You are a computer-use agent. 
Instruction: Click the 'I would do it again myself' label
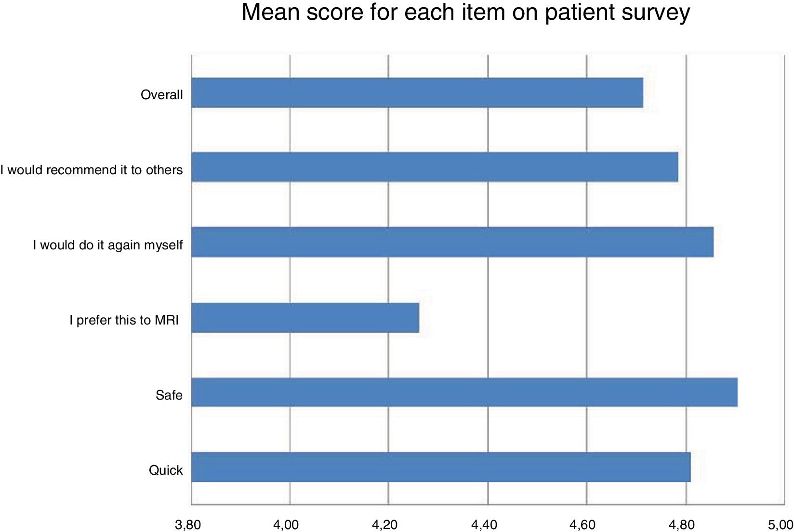click(x=107, y=245)
